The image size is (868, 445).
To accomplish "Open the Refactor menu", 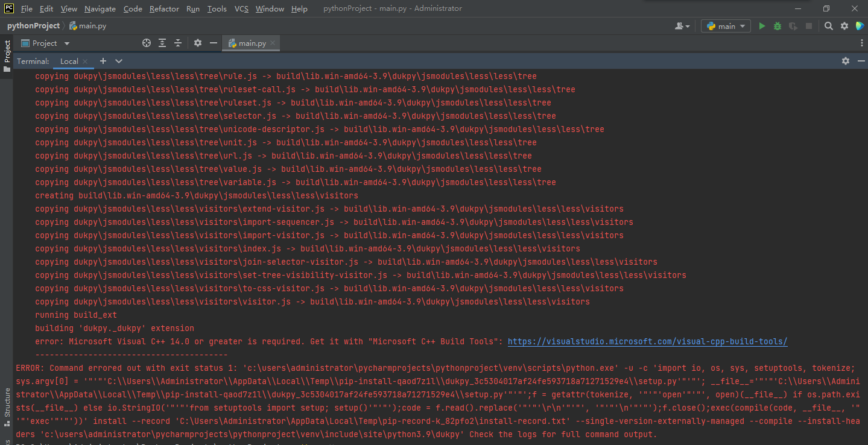I will tap(164, 8).
